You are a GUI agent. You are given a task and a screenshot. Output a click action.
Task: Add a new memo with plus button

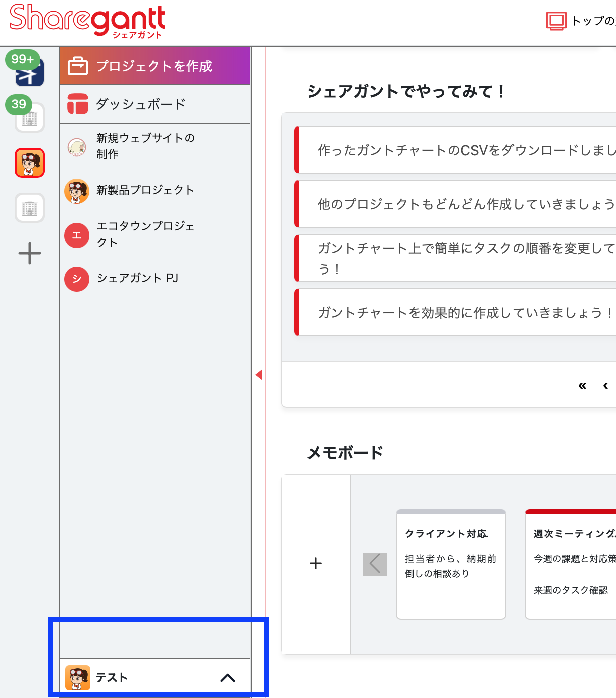click(x=316, y=563)
